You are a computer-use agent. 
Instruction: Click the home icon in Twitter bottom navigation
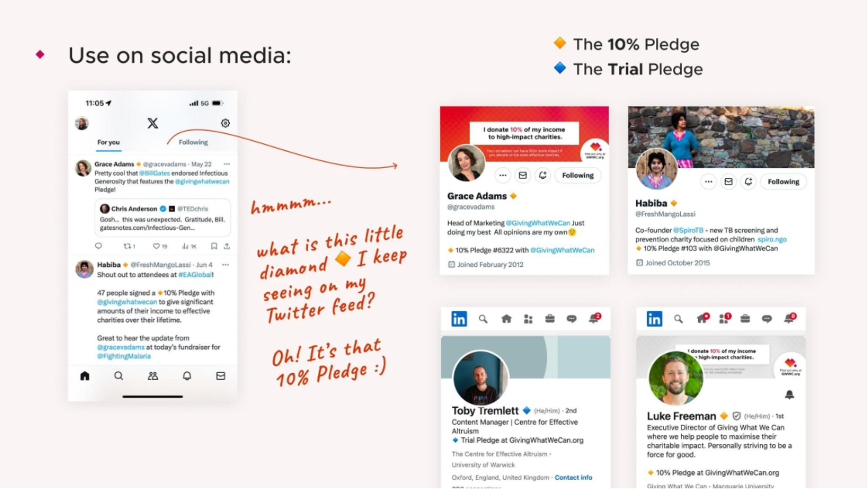coord(85,376)
